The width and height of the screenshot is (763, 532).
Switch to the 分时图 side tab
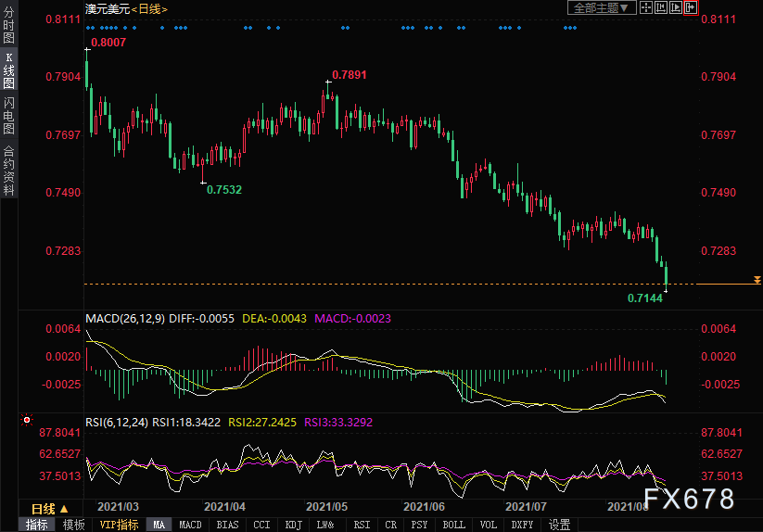(x=8, y=25)
